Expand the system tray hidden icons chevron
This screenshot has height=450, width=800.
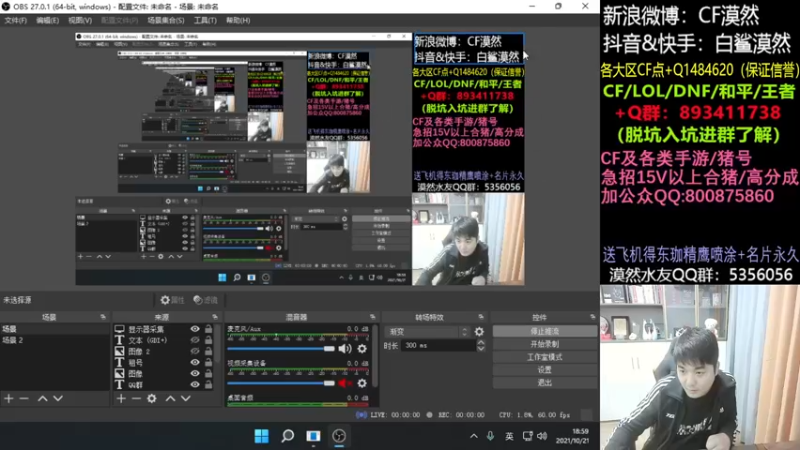(473, 436)
